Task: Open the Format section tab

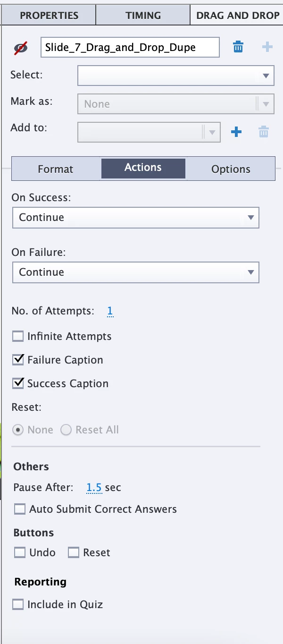Action: tap(56, 169)
